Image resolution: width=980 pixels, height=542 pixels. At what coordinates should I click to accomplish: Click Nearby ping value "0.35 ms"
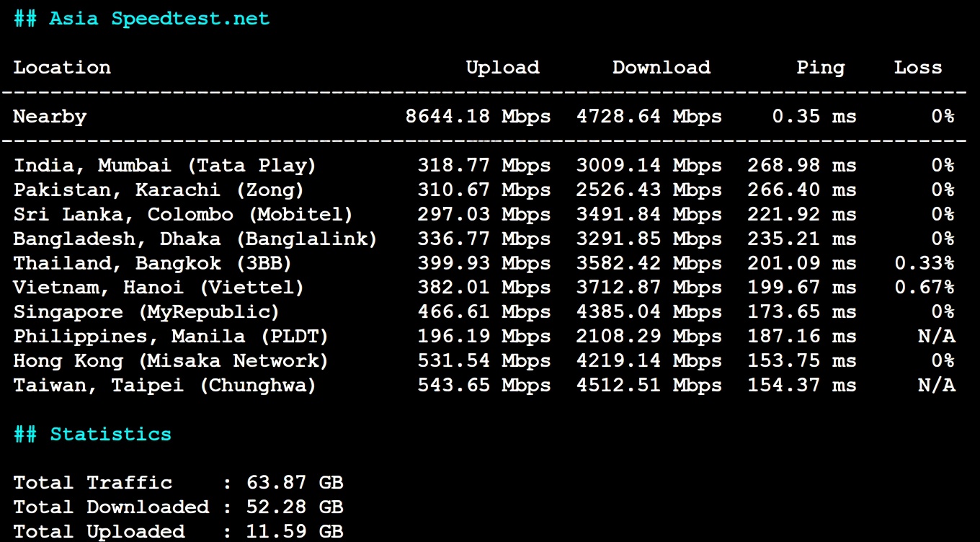(x=814, y=117)
